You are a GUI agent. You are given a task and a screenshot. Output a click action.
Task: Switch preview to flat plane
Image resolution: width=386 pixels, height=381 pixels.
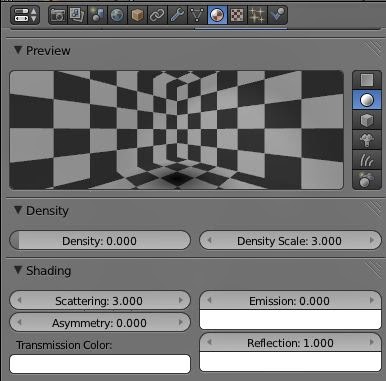coord(367,80)
